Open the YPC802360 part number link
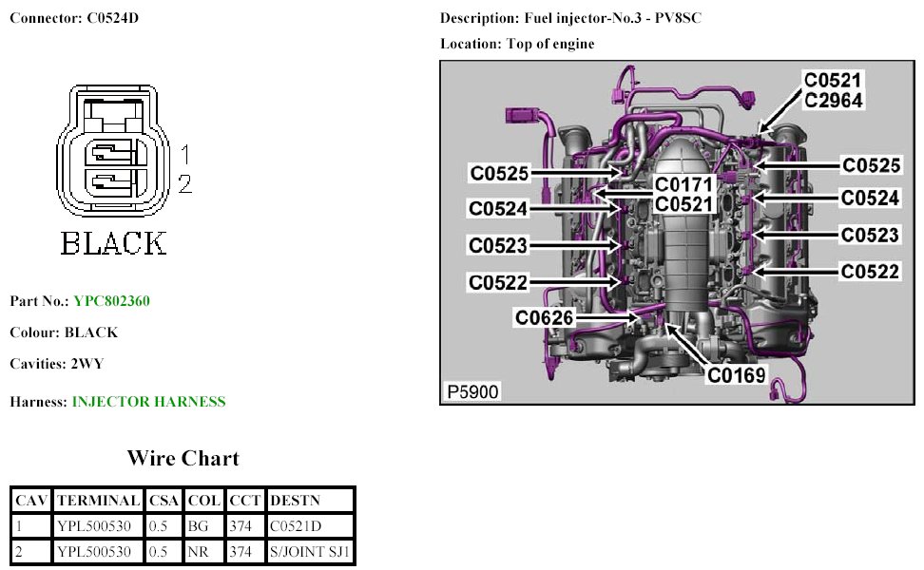 111,301
